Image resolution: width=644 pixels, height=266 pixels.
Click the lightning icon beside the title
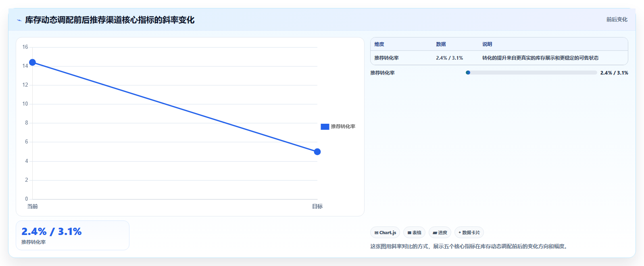(19, 20)
